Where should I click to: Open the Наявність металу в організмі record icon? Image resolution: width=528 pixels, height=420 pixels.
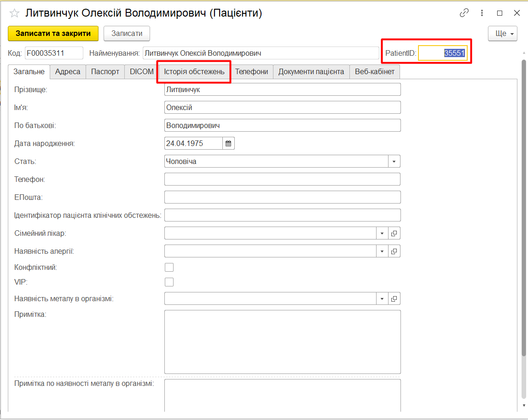(394, 299)
